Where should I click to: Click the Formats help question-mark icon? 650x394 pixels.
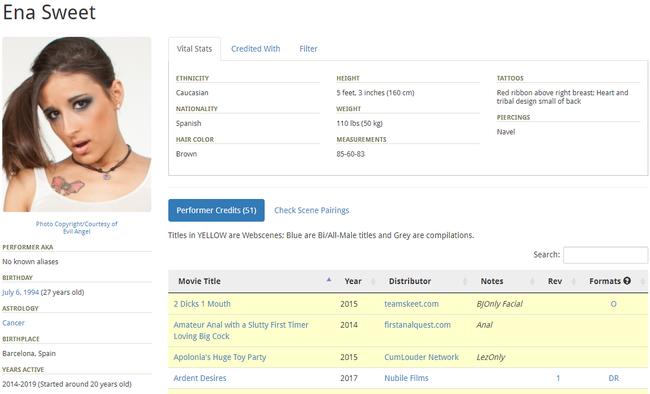click(x=627, y=281)
